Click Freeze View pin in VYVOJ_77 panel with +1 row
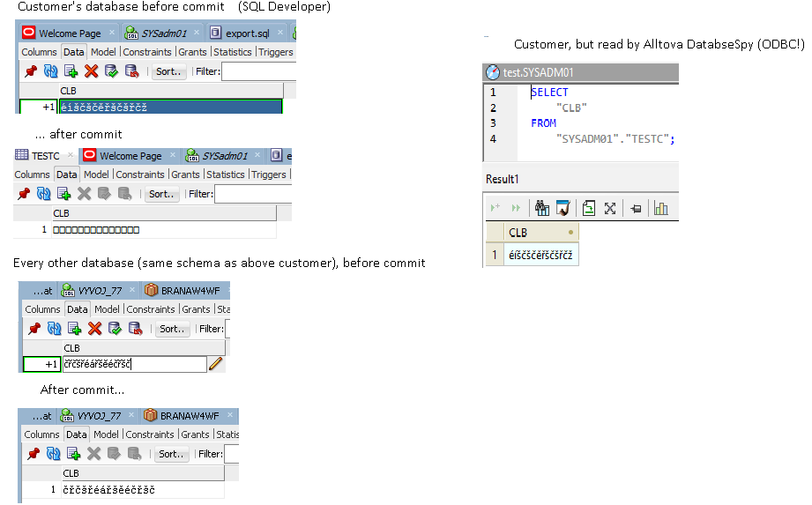 pos(34,329)
